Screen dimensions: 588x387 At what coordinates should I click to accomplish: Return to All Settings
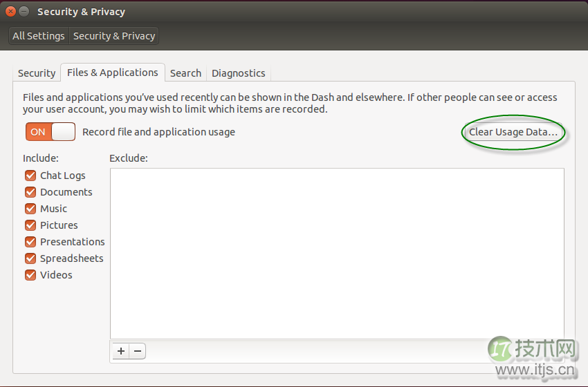pyautogui.click(x=39, y=36)
